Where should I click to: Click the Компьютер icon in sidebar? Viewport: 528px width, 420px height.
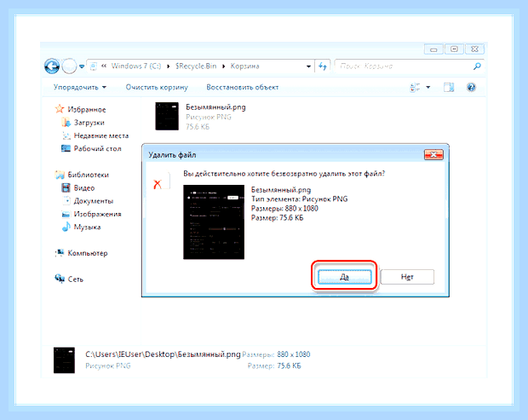pos(60,253)
